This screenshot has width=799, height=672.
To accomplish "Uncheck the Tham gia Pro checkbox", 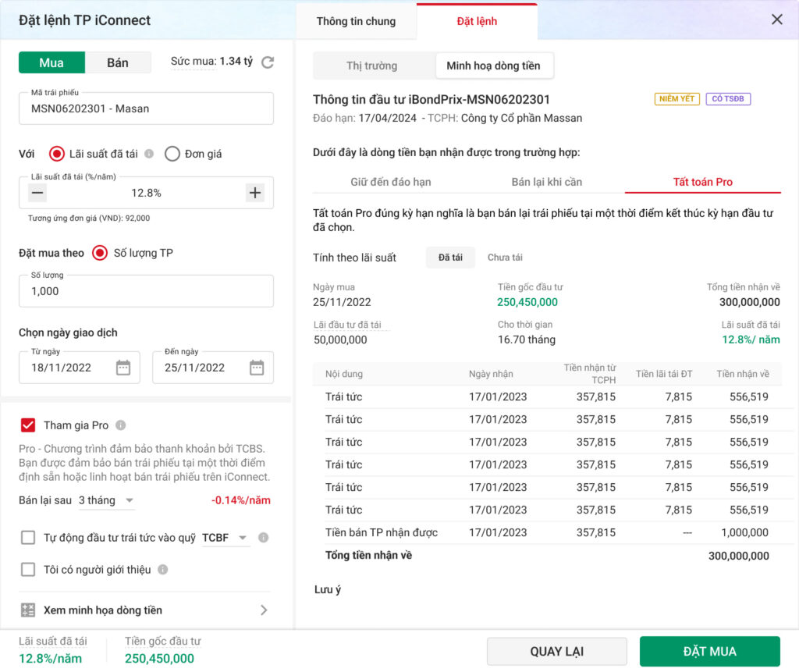I will coord(28,425).
